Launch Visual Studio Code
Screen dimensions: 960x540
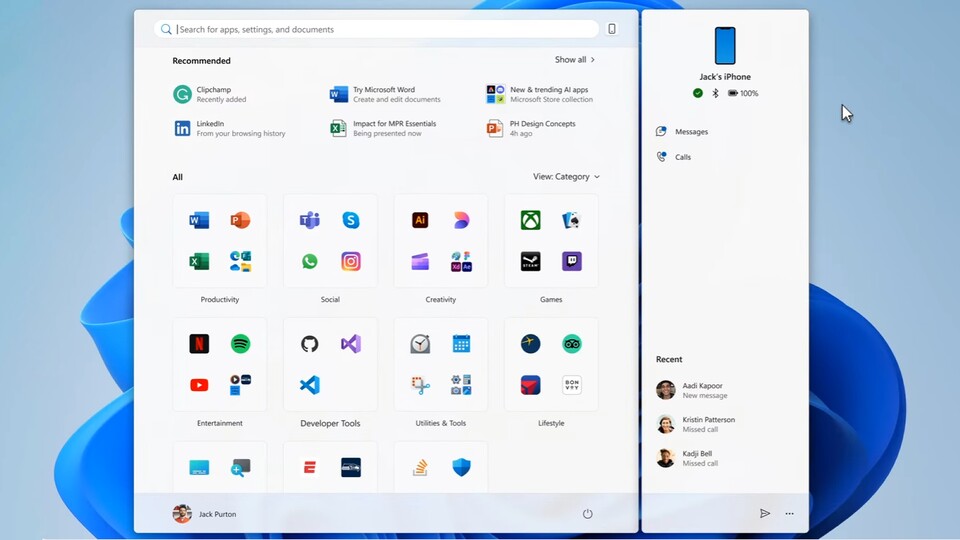310,385
